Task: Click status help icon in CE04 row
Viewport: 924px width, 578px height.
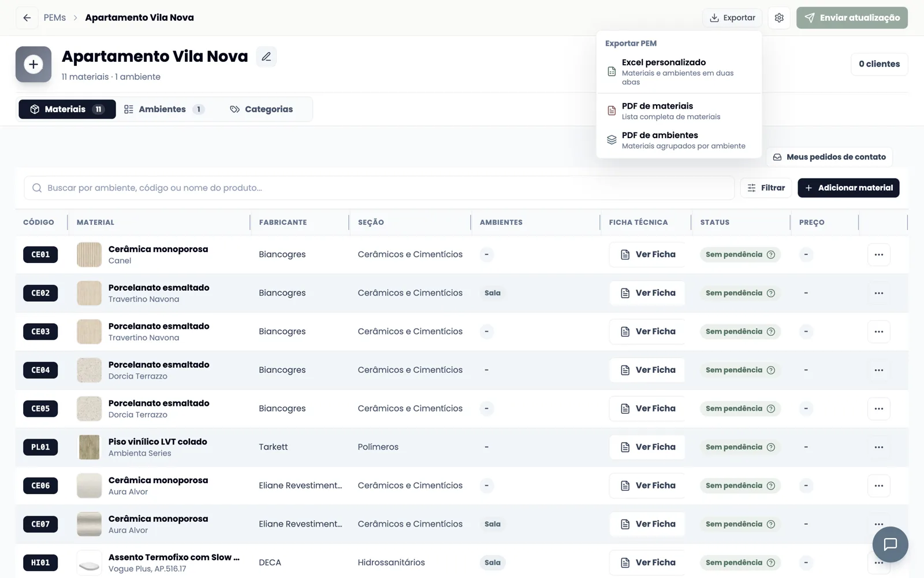Action: click(x=770, y=370)
